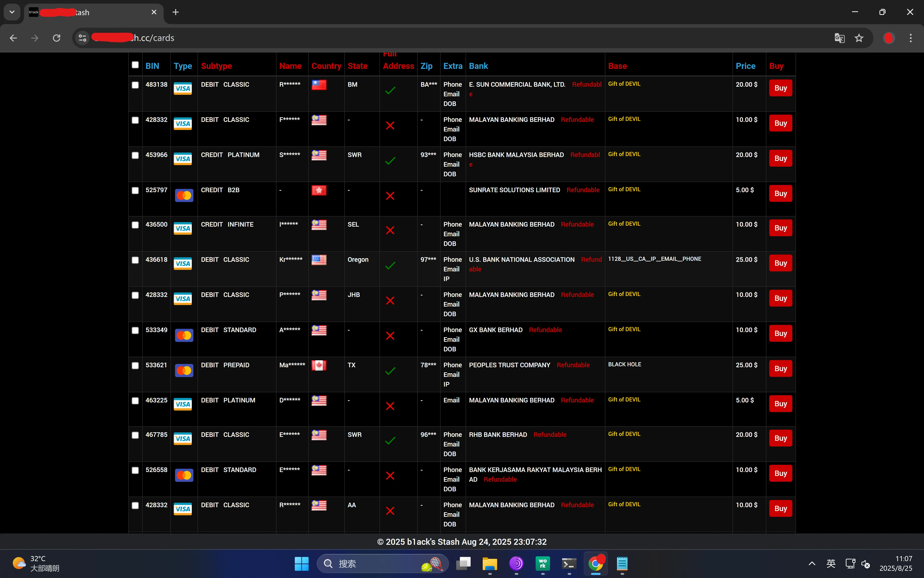Show hidden system tray icons
The width and height of the screenshot is (924, 578).
click(x=812, y=564)
